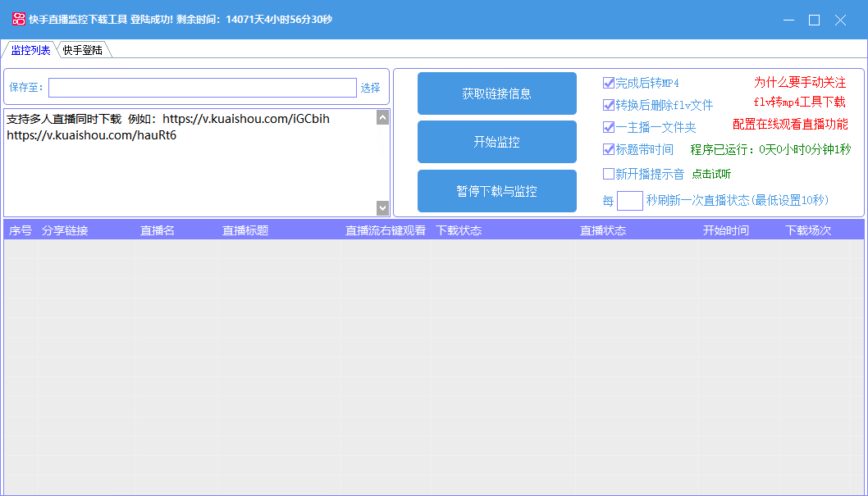Minimize the window
The image size is (868, 496).
(x=789, y=20)
